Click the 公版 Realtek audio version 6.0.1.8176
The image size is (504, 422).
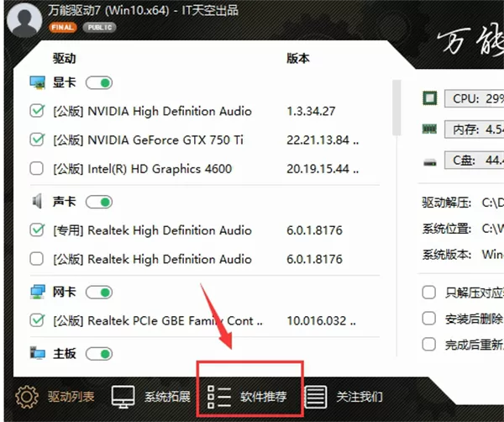[314, 259]
